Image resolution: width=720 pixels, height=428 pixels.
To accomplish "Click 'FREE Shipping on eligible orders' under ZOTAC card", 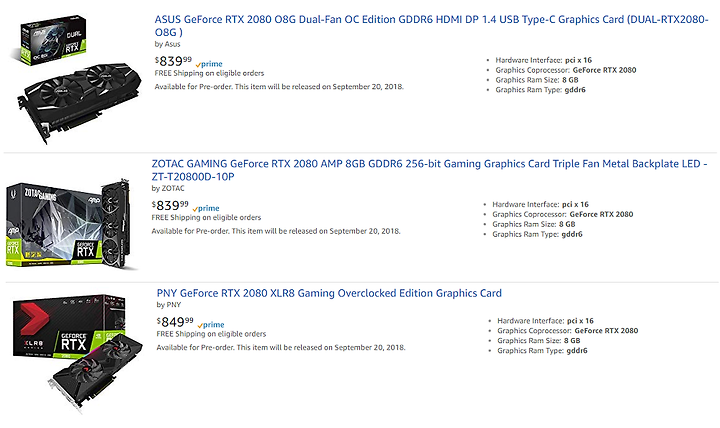I will 206,218.
